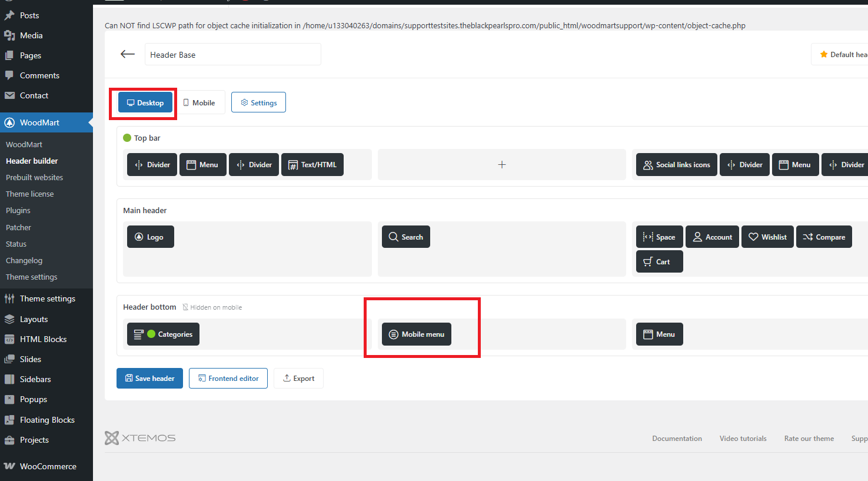
Task: Select the Search header element
Action: click(x=406, y=237)
